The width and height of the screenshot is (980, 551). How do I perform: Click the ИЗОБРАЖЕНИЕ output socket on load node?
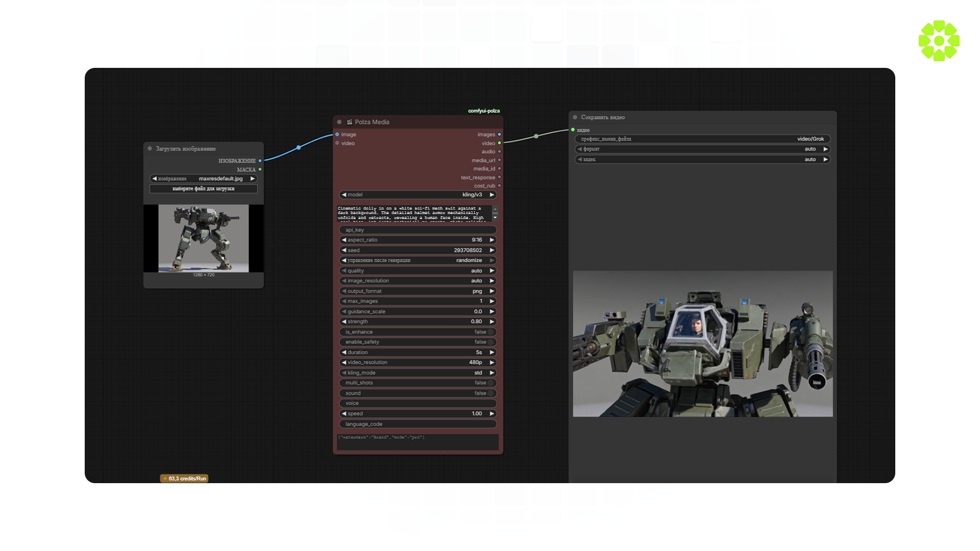coord(260,161)
